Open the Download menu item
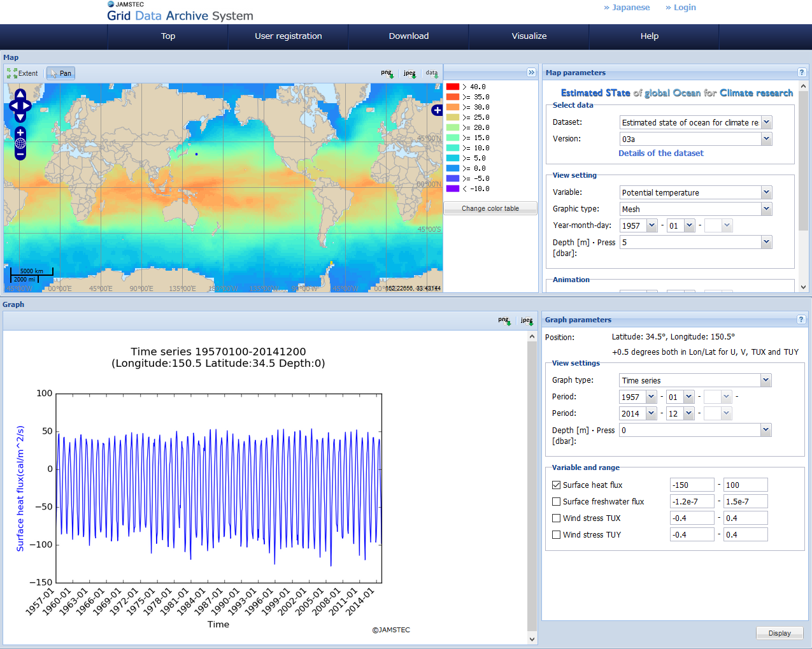The image size is (812, 649). (x=409, y=36)
